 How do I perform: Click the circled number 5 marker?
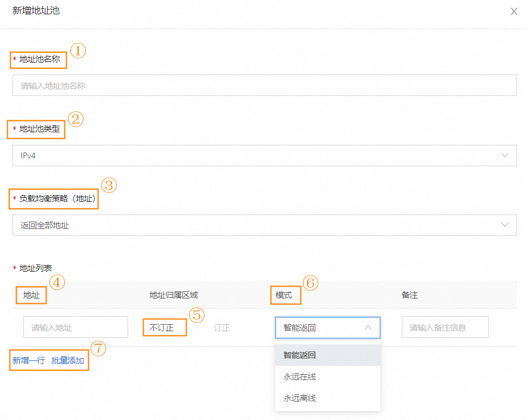[x=197, y=315]
